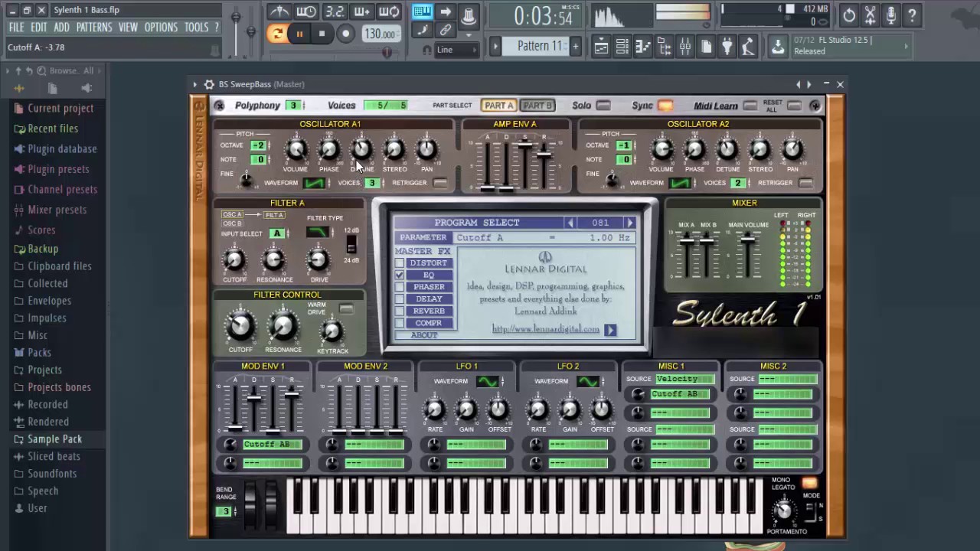Open the multilink to controllers link icon

[x=445, y=31]
